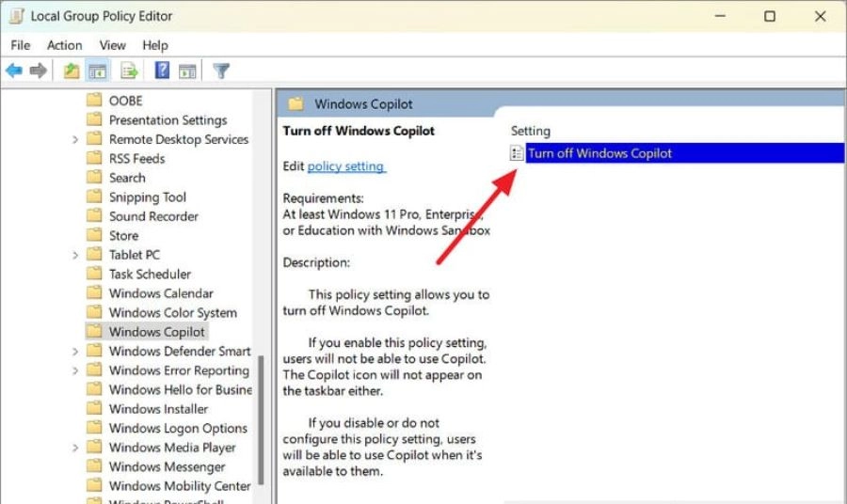Open the Action menu
847x504 pixels.
click(x=65, y=45)
